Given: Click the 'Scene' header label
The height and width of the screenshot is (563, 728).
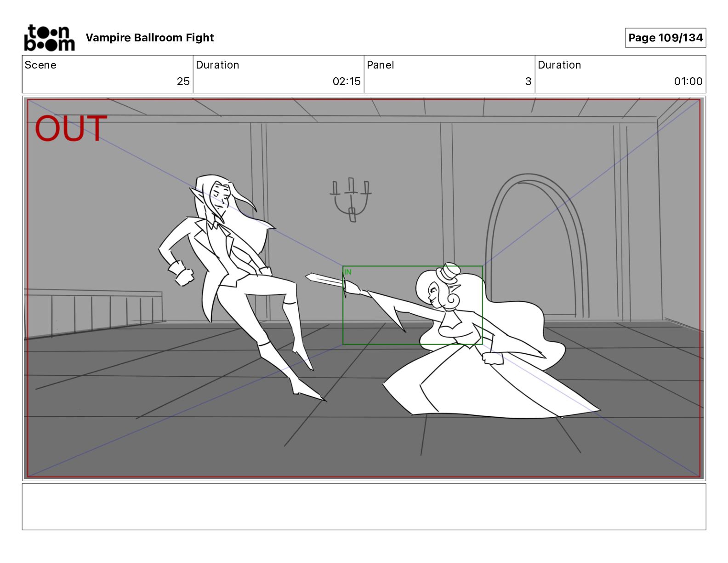Looking at the screenshot, I should (40, 65).
